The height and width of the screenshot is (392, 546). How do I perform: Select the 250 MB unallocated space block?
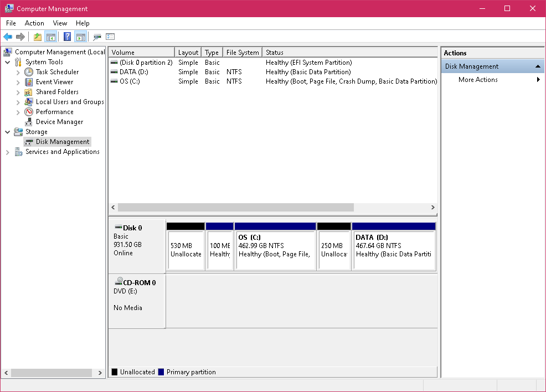click(x=334, y=246)
